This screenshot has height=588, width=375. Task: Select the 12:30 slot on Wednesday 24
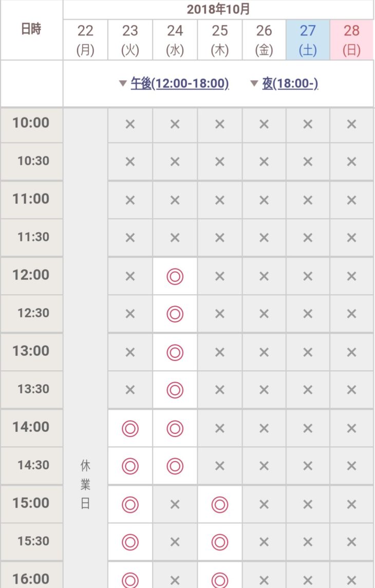[175, 314]
